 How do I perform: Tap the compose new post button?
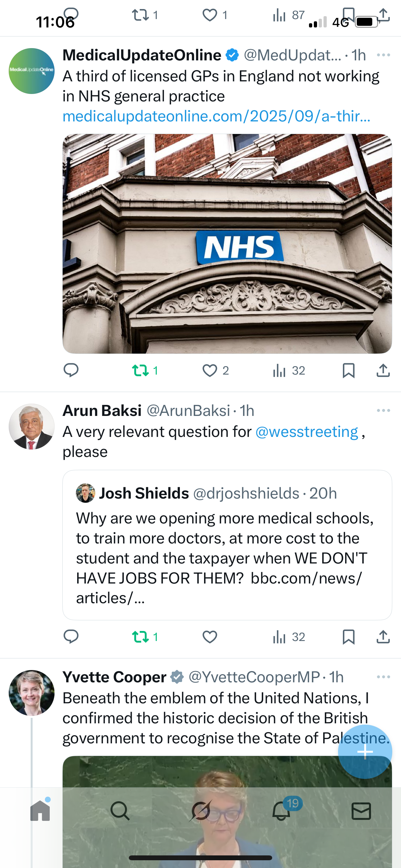[x=365, y=751]
